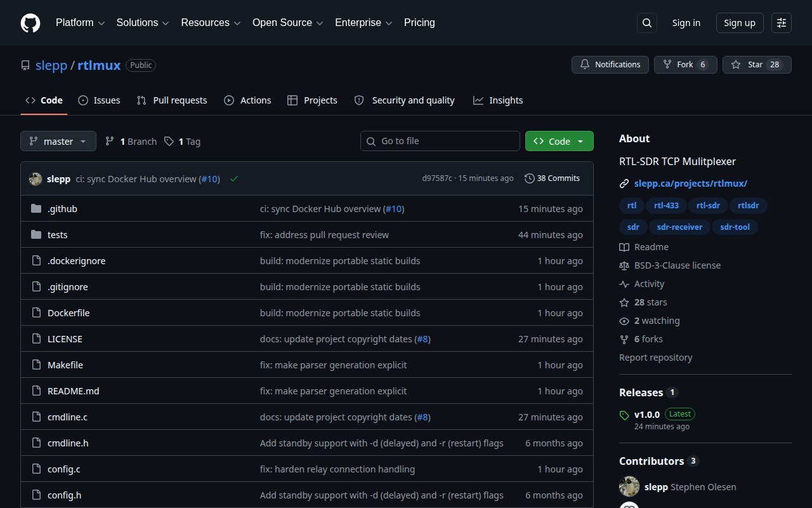Open the Releases heading link

(x=648, y=392)
